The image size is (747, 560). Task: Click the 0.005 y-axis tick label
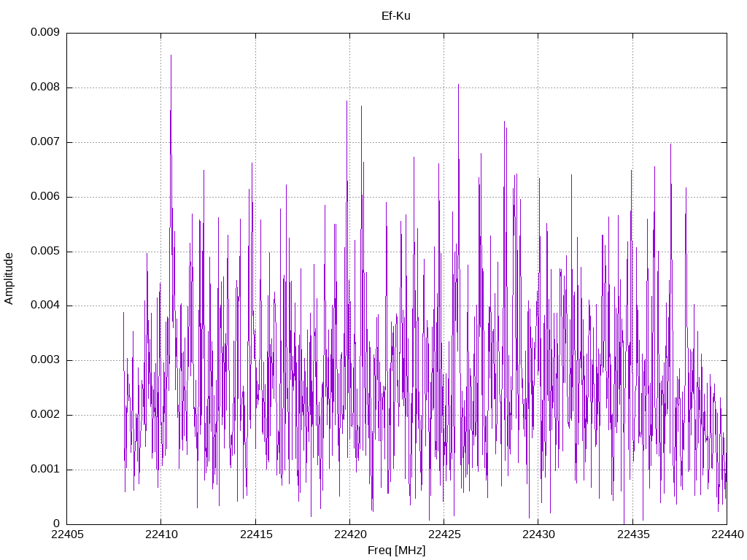[45, 252]
